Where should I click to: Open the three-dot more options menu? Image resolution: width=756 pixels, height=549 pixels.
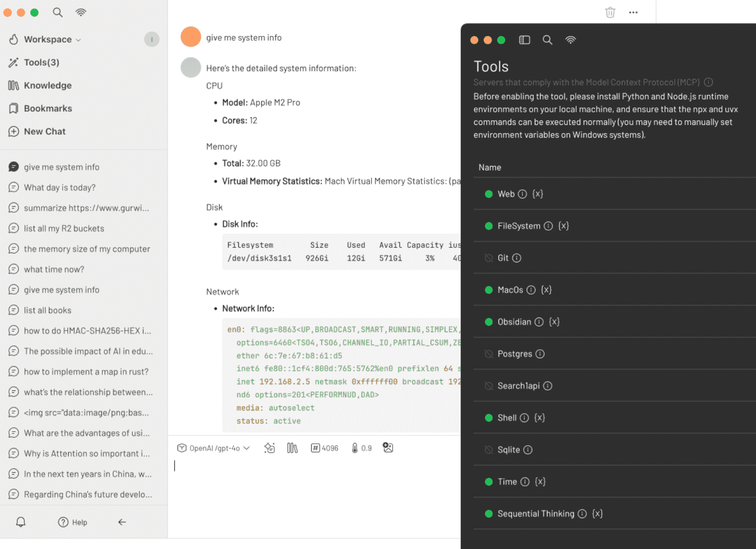[x=633, y=13]
